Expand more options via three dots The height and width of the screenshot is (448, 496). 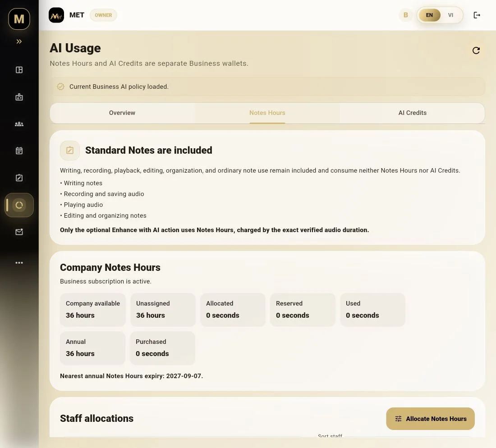19,263
